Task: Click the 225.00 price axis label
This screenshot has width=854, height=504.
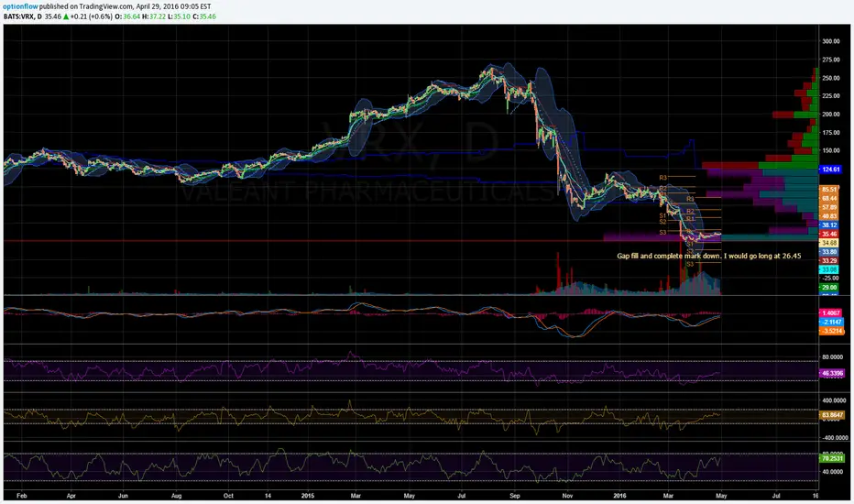Action: pos(830,96)
